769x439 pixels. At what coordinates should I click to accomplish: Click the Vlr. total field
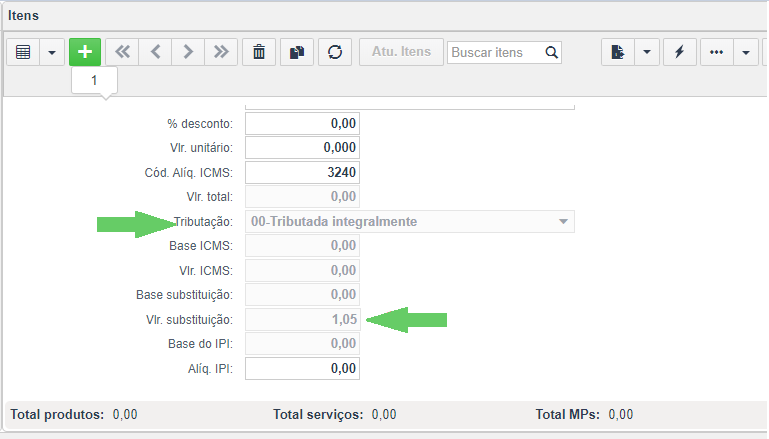[303, 197]
